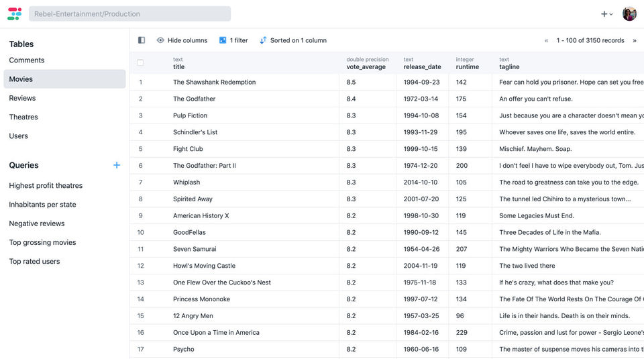Click the app logo icon

(14, 13)
